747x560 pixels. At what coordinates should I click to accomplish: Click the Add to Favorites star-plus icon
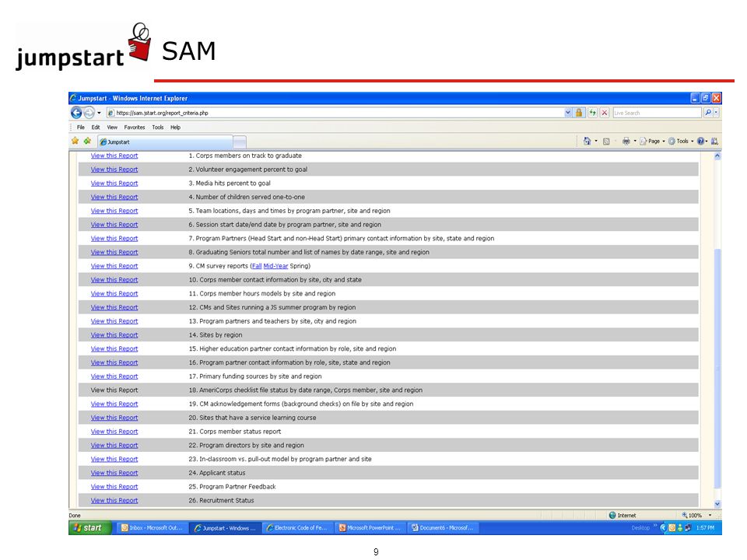[87, 141]
